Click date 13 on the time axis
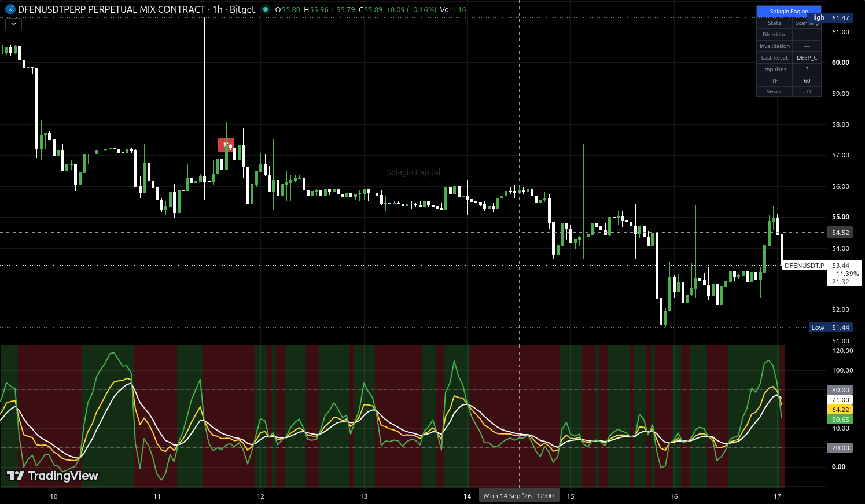 click(364, 496)
